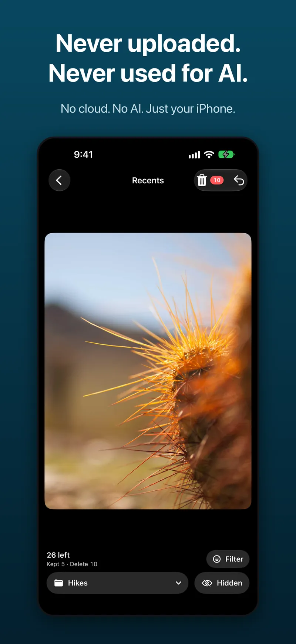The height and width of the screenshot is (644, 296).
Task: Open the Filter options
Action: (x=228, y=559)
